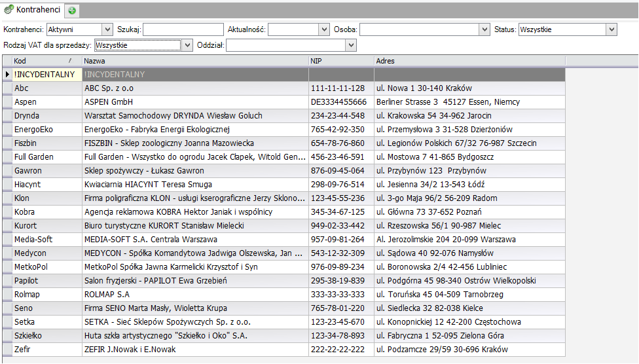Select the !INCYDENTALNY code cell

click(x=47, y=74)
